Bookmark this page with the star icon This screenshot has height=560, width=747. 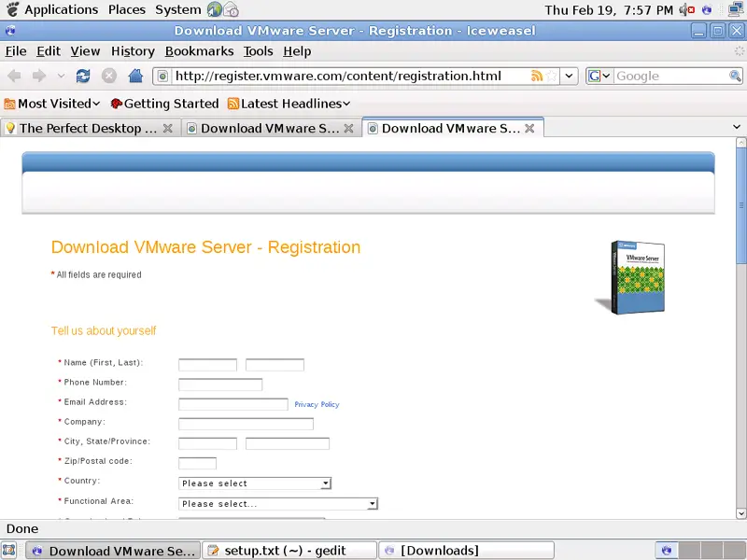coord(551,76)
